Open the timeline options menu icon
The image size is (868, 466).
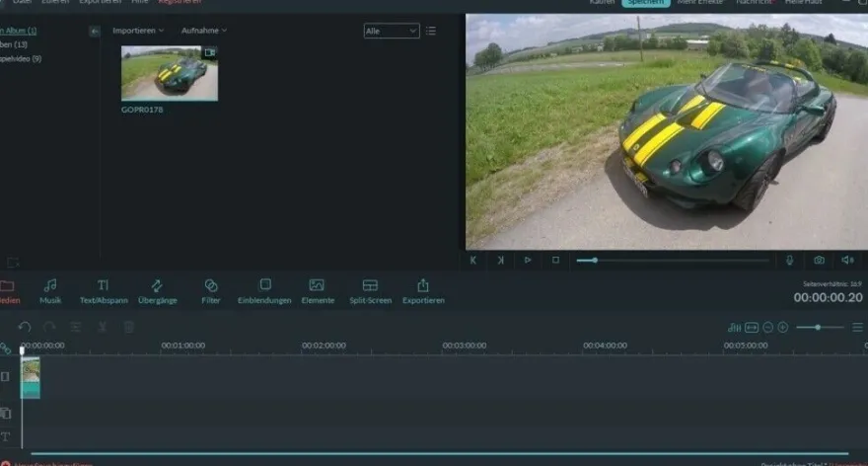pos(857,328)
